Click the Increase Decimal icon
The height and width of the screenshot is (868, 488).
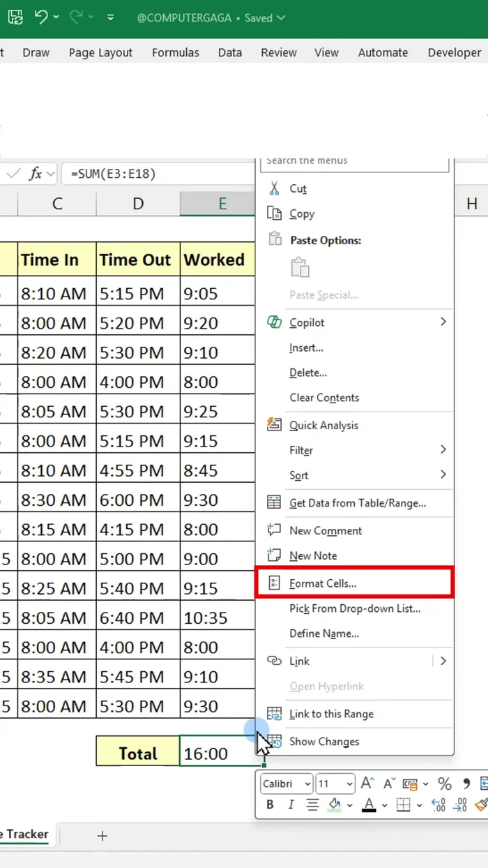tap(439, 805)
